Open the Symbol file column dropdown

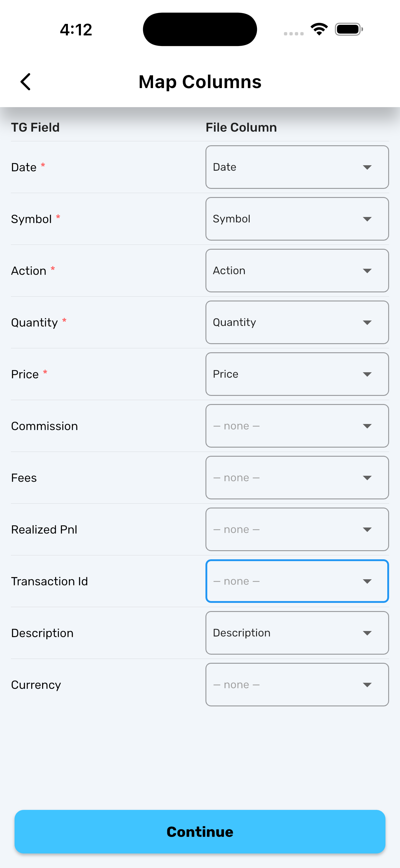click(297, 219)
